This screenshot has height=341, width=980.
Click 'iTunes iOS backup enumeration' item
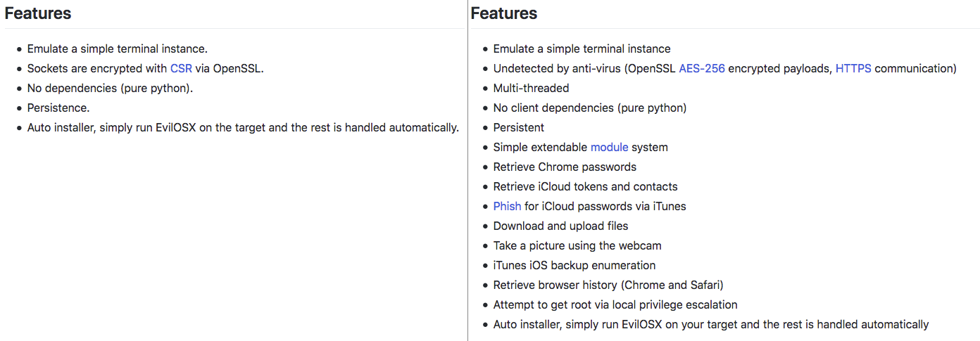[x=574, y=266]
